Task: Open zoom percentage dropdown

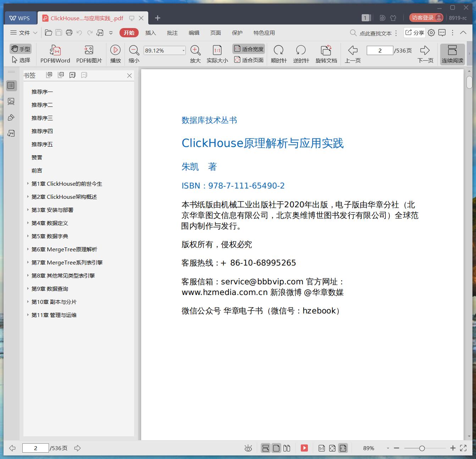Action: click(183, 50)
